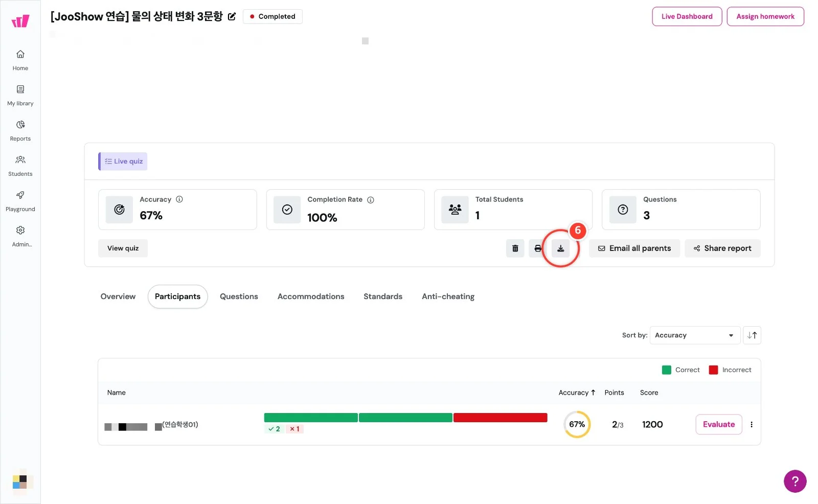Click the student name (연습학생01)
Viewport: 818px width, 504px height.
pyautogui.click(x=180, y=425)
